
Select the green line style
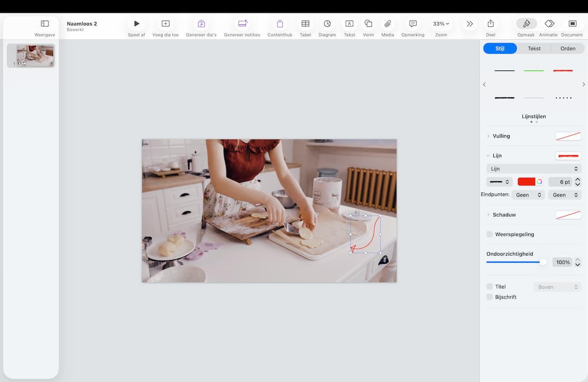click(534, 71)
